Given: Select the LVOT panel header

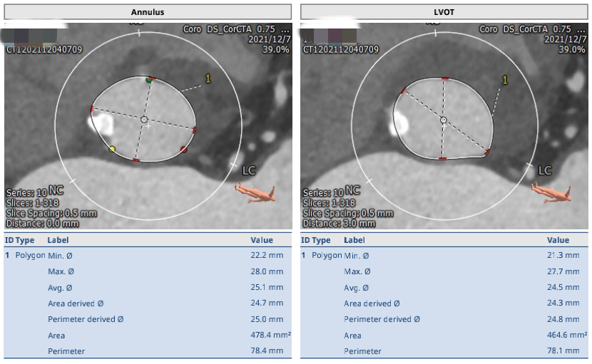Looking at the screenshot, I should (444, 12).
